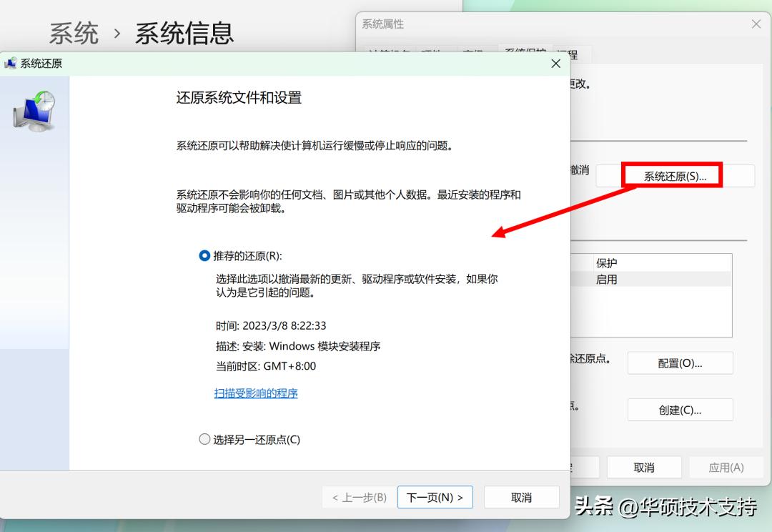Viewport: 772px width, 532px height.
Task: Click the highlighted 系统还原(S) button
Action: click(x=672, y=174)
